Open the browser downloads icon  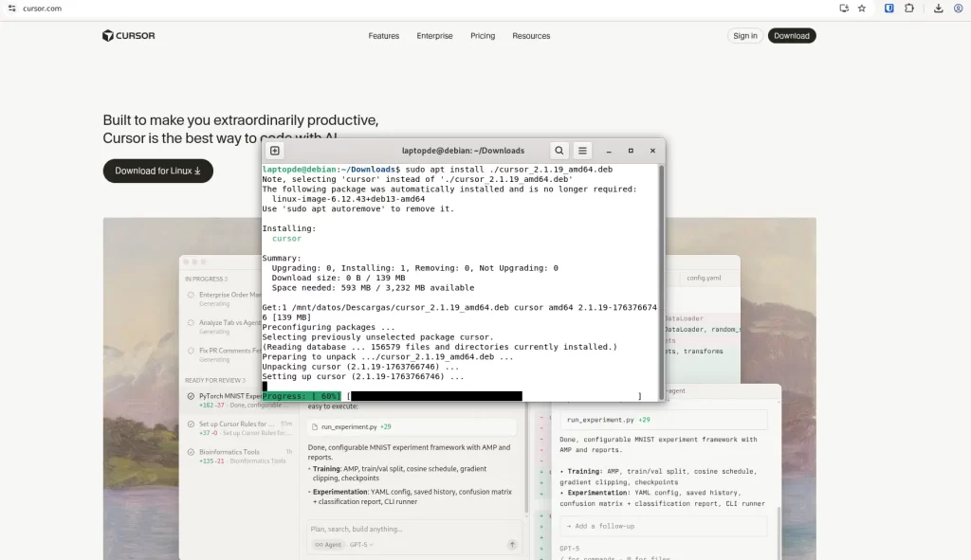938,9
